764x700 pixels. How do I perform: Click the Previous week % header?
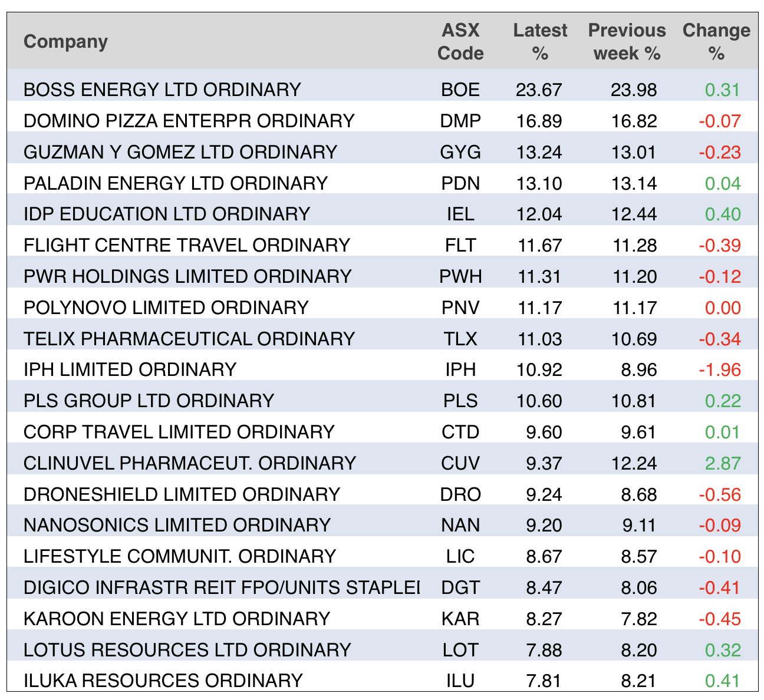click(627, 42)
